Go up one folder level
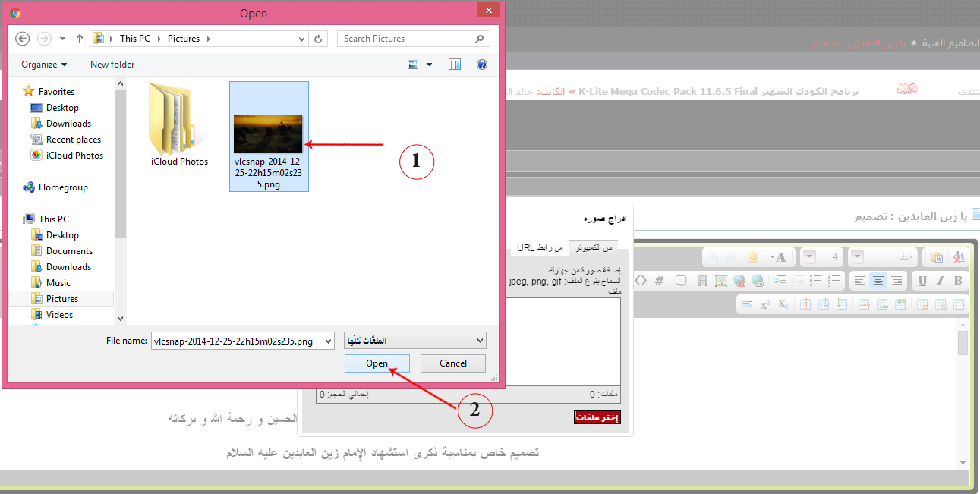The height and width of the screenshot is (494, 980). 79,39
